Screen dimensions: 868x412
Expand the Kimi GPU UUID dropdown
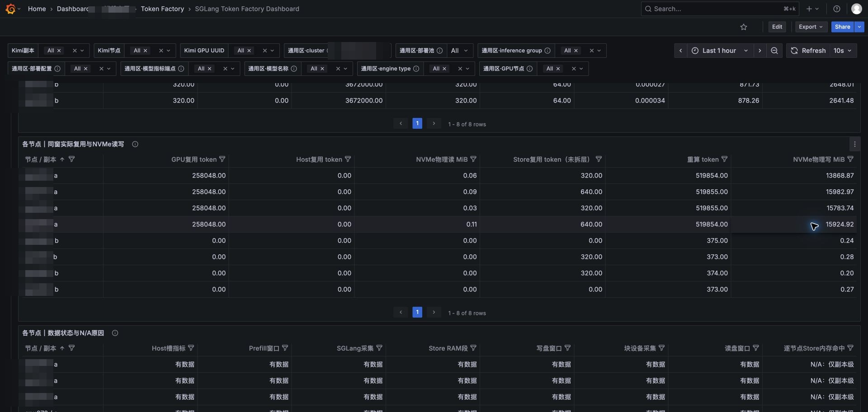click(272, 51)
